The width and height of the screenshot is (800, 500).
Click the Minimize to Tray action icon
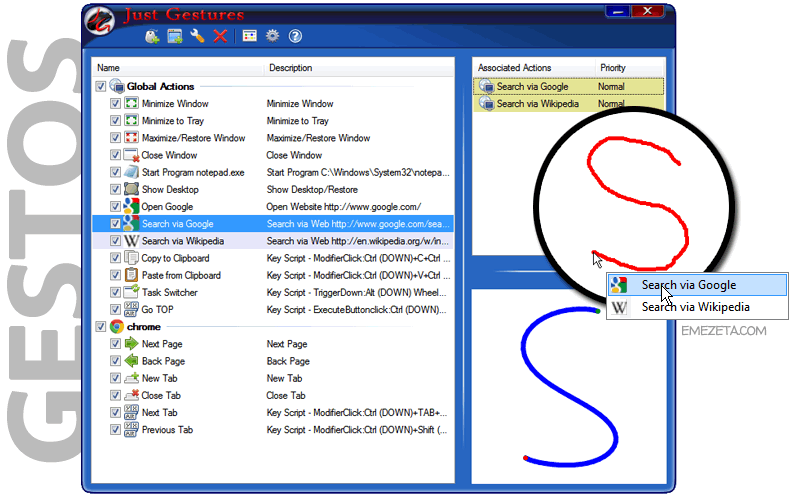(132, 120)
